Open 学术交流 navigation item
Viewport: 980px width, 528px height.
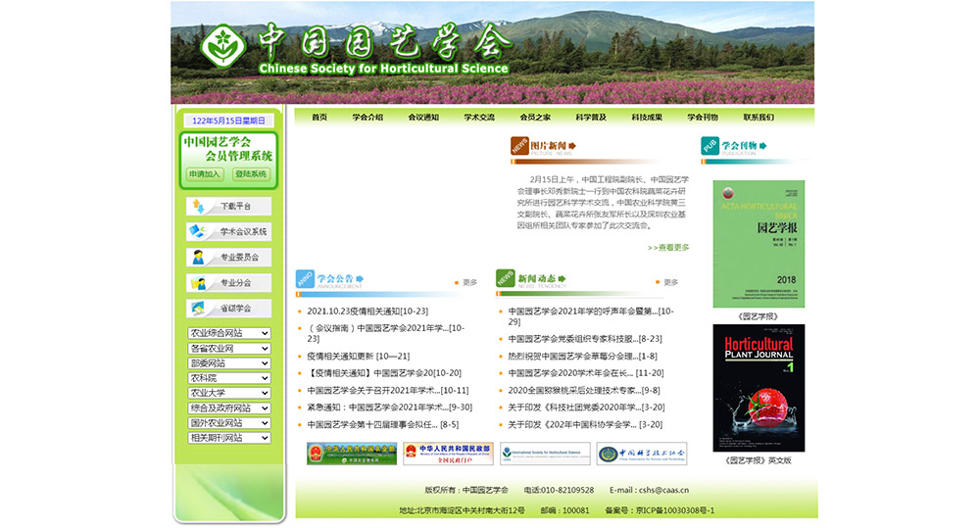(479, 117)
